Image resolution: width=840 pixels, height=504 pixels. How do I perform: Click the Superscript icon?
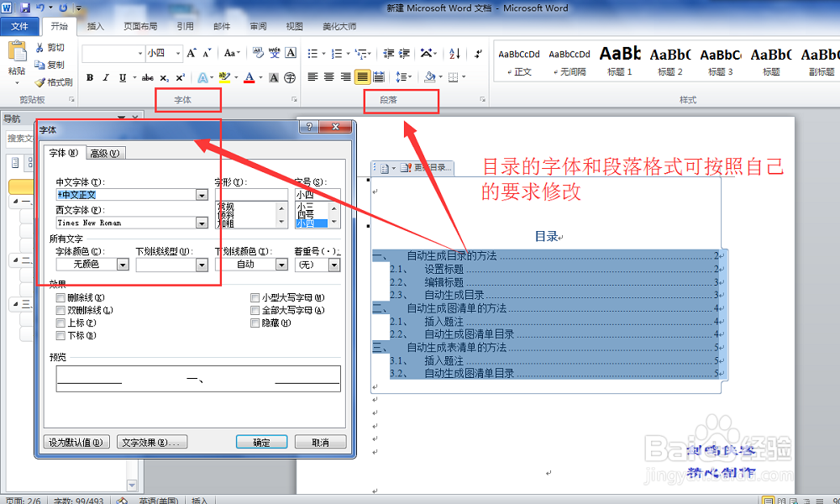[x=181, y=77]
